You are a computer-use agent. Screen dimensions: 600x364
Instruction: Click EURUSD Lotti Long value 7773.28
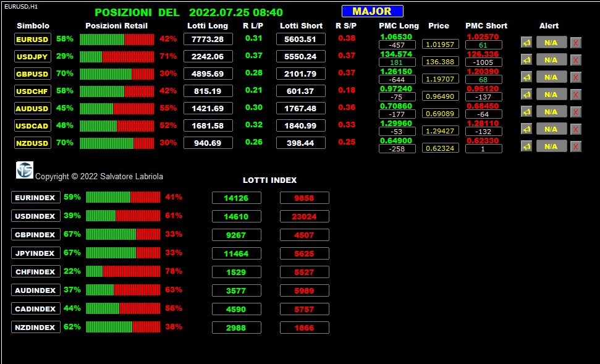(x=208, y=39)
